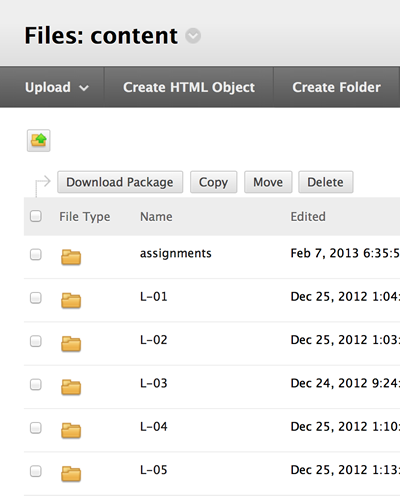Click the Copy button
Viewport: 400px width, 496px height.
(x=214, y=182)
